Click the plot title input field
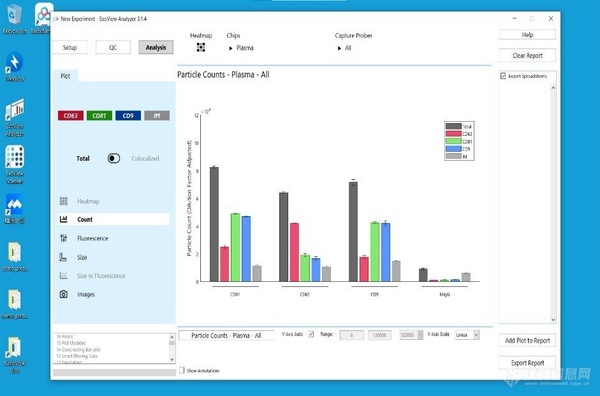This screenshot has height=396, width=600. coord(227,336)
